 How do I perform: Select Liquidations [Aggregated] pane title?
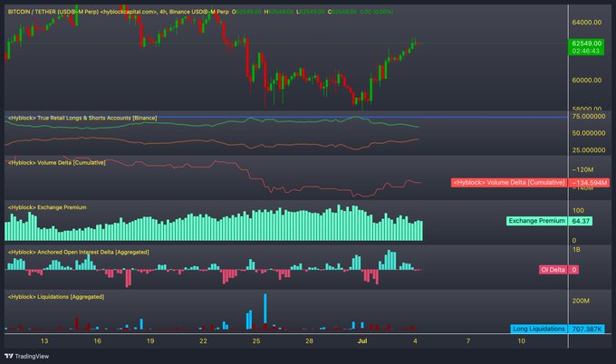[56, 297]
